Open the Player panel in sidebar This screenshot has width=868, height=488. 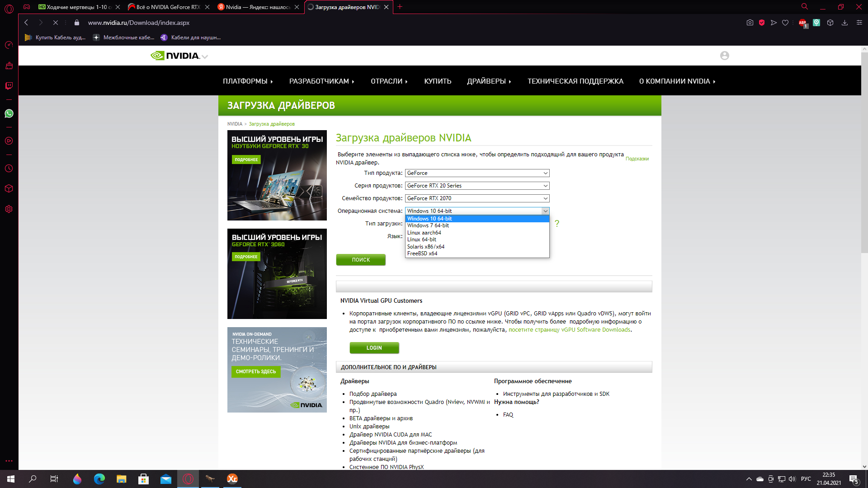[x=9, y=141]
